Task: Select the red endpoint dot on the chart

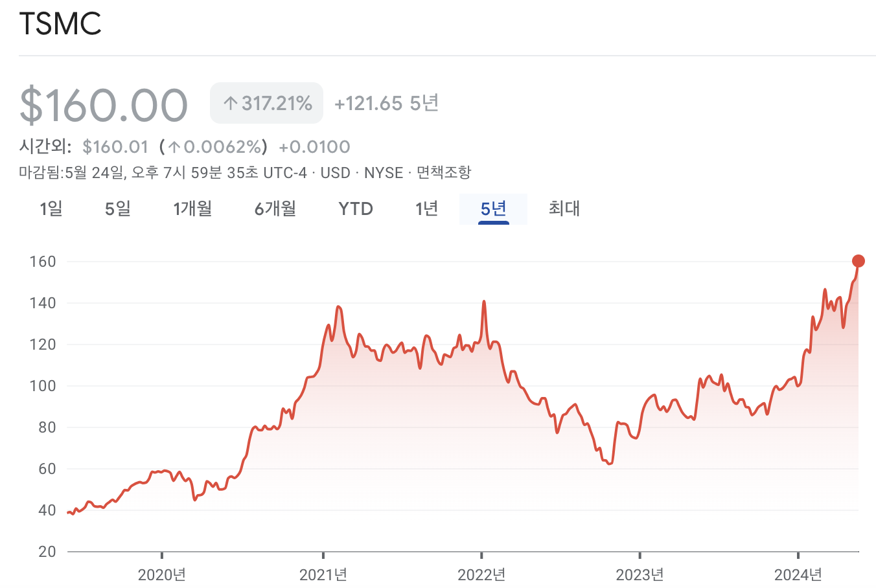Action: click(x=859, y=261)
